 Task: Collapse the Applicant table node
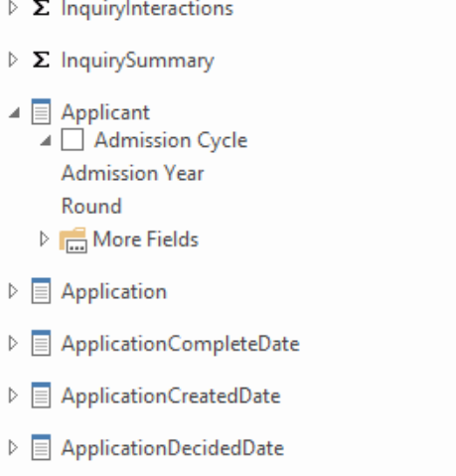pyautogui.click(x=14, y=113)
